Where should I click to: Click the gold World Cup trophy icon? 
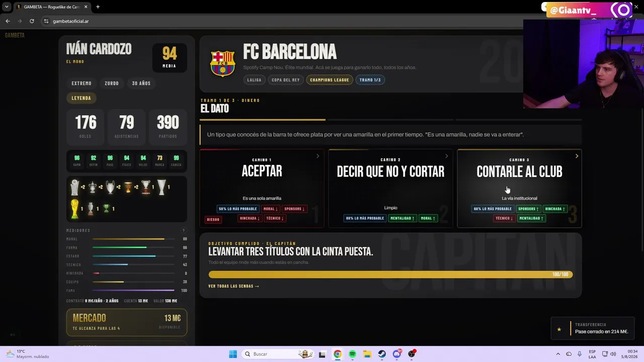click(74, 209)
